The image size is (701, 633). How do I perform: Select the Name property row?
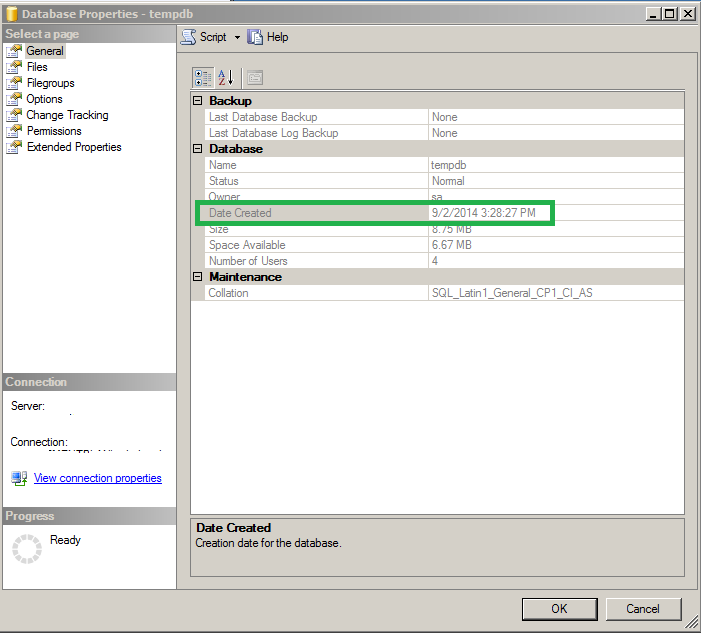[444, 165]
